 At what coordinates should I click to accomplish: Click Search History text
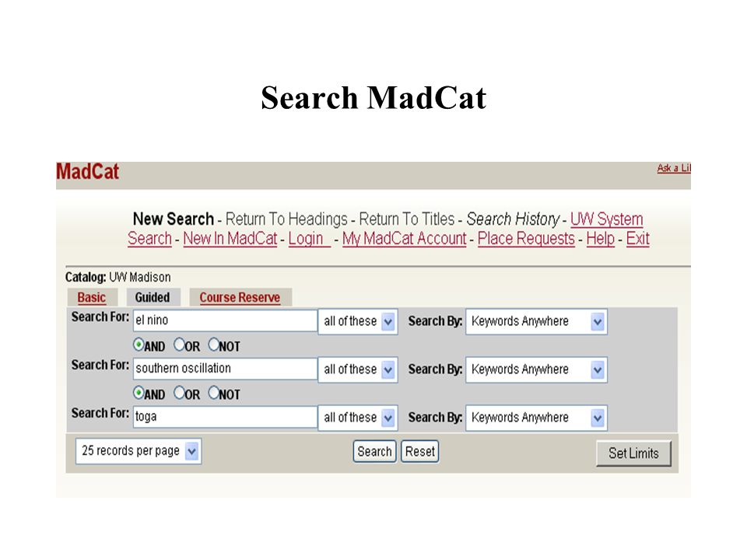[x=513, y=219]
